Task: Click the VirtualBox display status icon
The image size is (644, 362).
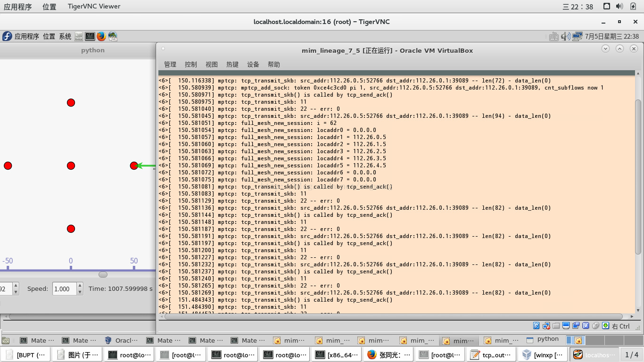Action: point(566,326)
